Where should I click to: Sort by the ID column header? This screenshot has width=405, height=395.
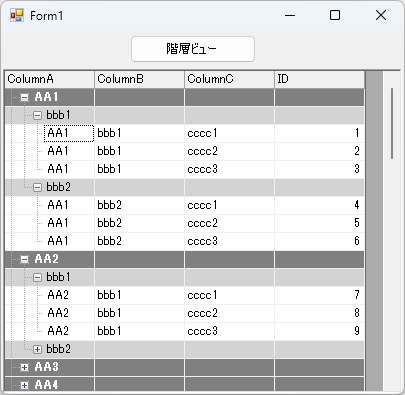point(319,79)
